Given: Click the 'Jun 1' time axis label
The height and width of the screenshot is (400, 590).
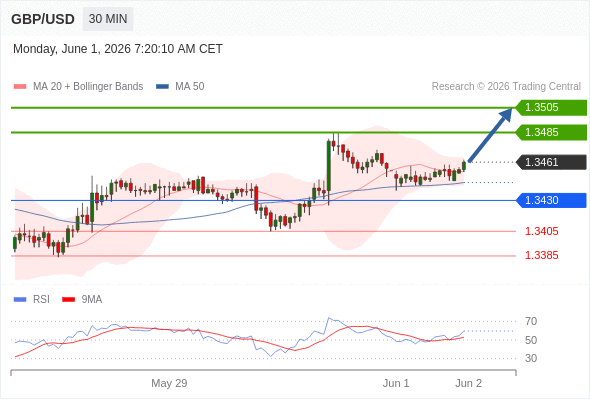Looking at the screenshot, I should tap(396, 383).
